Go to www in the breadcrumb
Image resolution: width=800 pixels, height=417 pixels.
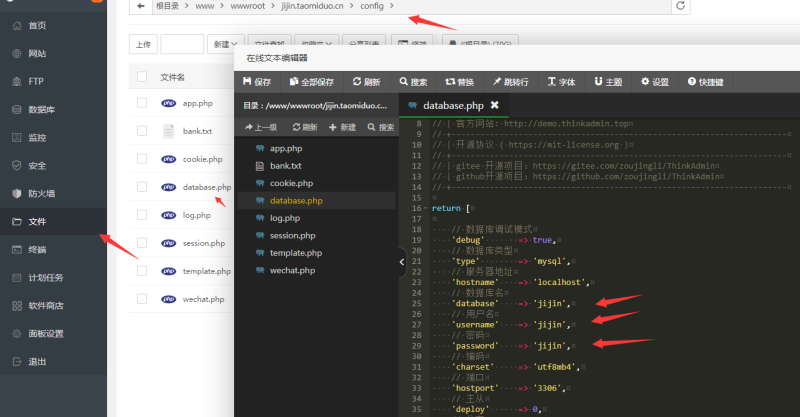[x=205, y=6]
